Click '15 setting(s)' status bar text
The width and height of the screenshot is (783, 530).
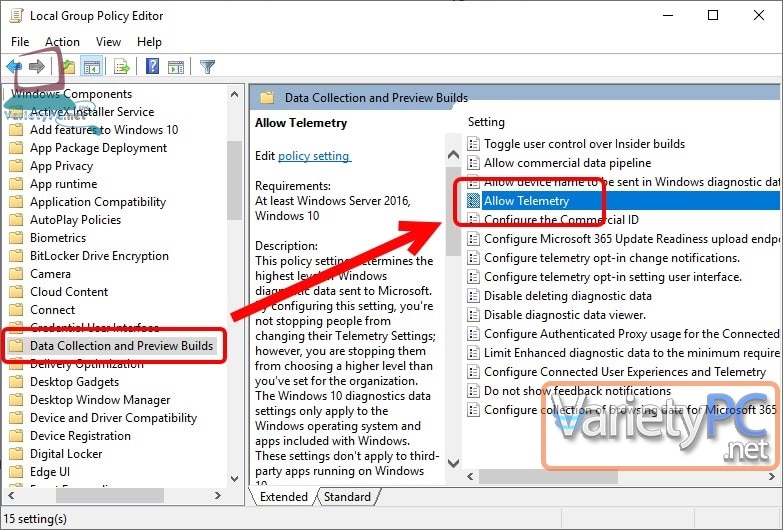pyautogui.click(x=35, y=519)
